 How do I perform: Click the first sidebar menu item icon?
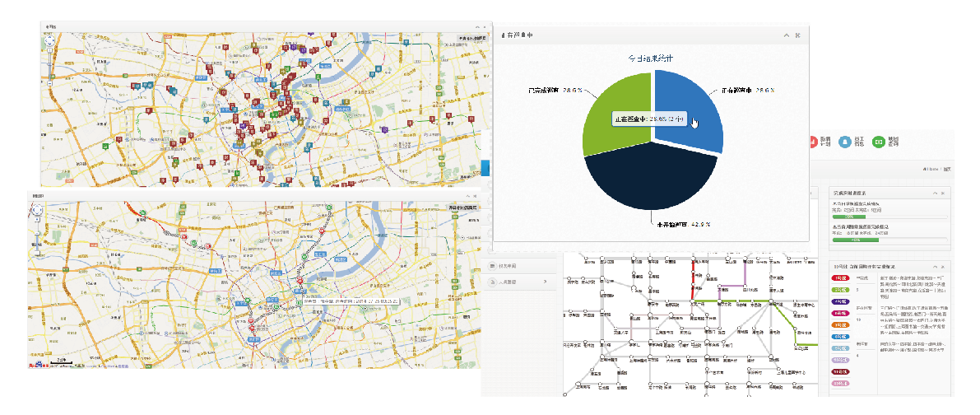pos(493,266)
